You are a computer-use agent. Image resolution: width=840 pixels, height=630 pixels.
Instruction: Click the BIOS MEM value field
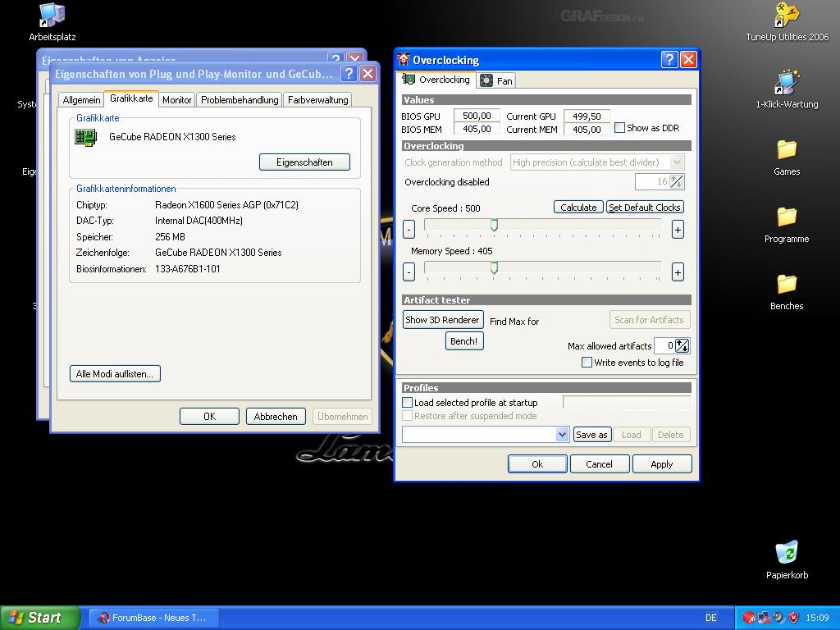(x=477, y=129)
